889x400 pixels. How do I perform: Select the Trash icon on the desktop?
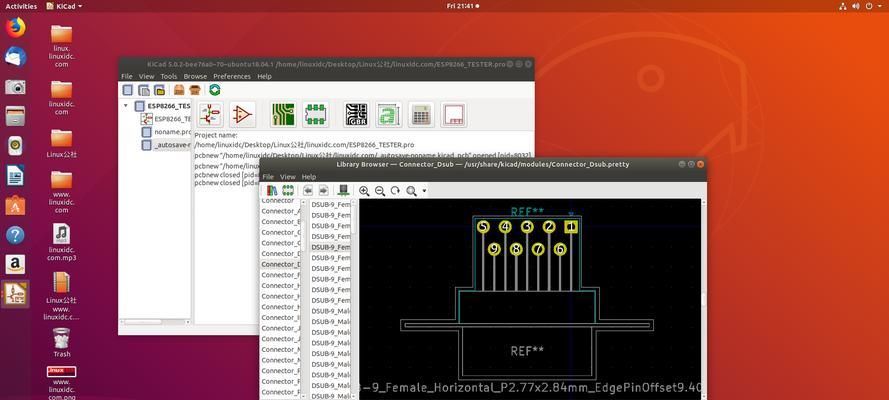coord(61,342)
